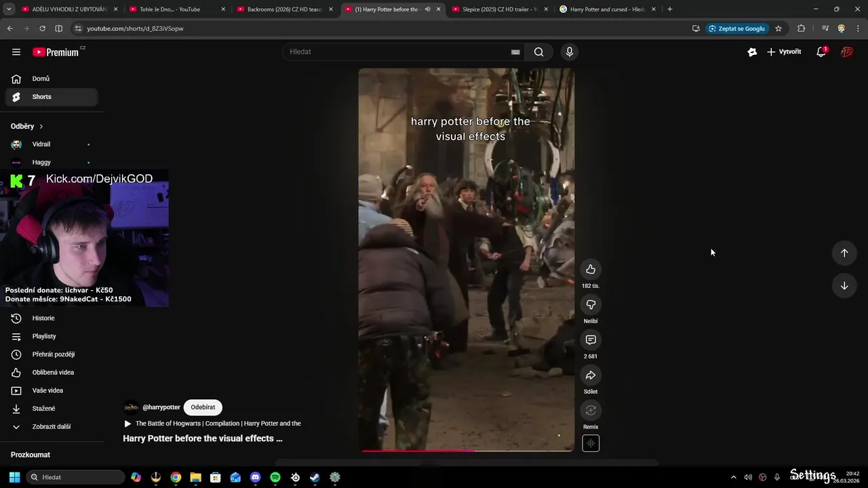868x488 pixels.
Task: Open Oblíbená videa list
Action: [x=52, y=372]
